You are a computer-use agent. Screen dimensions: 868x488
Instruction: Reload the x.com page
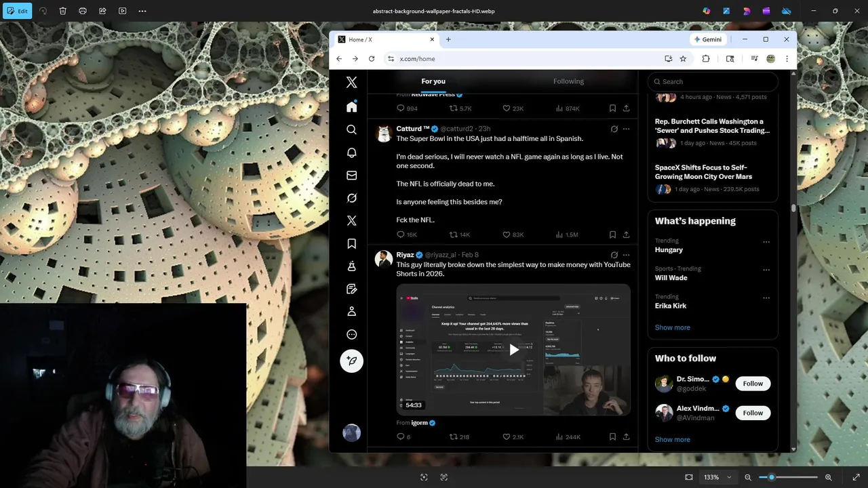(x=372, y=59)
